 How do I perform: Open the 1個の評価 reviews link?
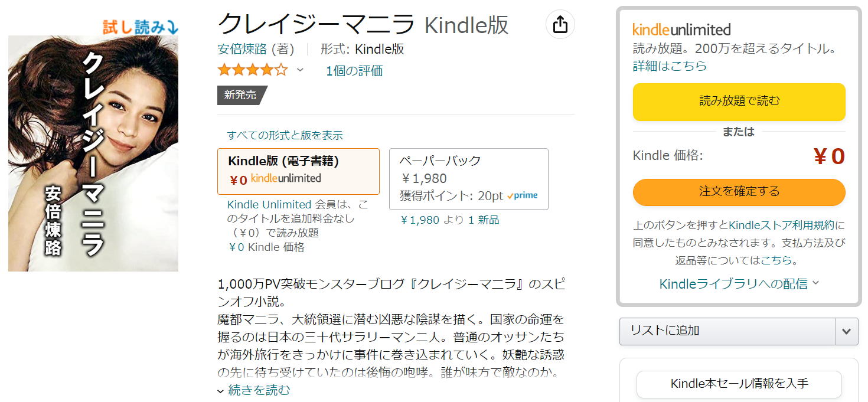[x=354, y=71]
